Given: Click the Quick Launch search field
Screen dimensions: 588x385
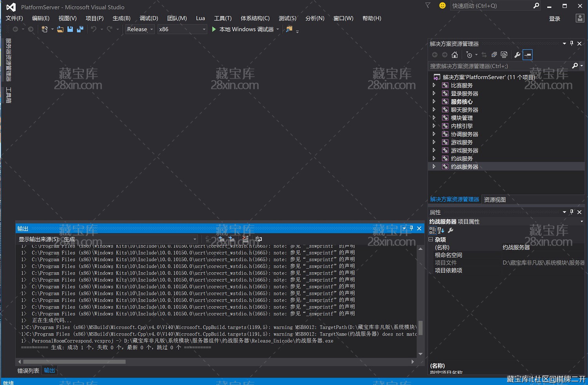Looking at the screenshot, I should [x=491, y=6].
